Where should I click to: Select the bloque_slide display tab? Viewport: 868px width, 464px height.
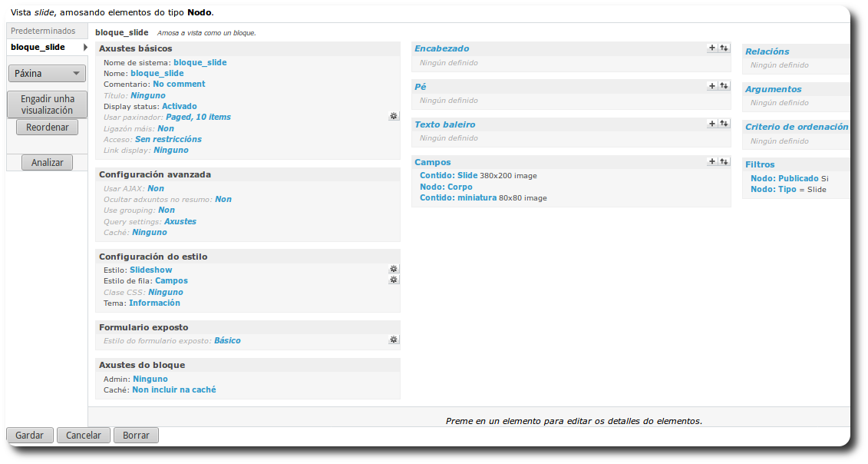click(x=38, y=47)
